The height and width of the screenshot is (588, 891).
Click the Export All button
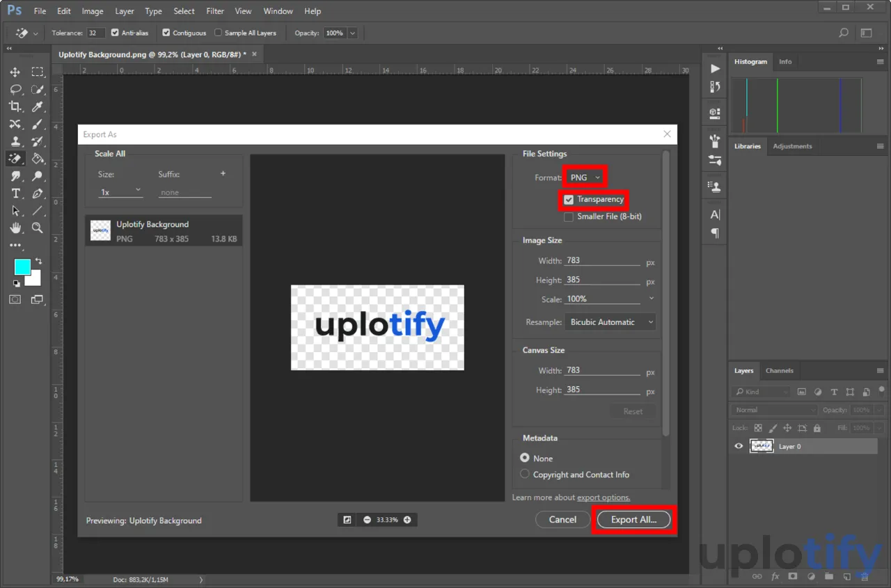tap(634, 520)
